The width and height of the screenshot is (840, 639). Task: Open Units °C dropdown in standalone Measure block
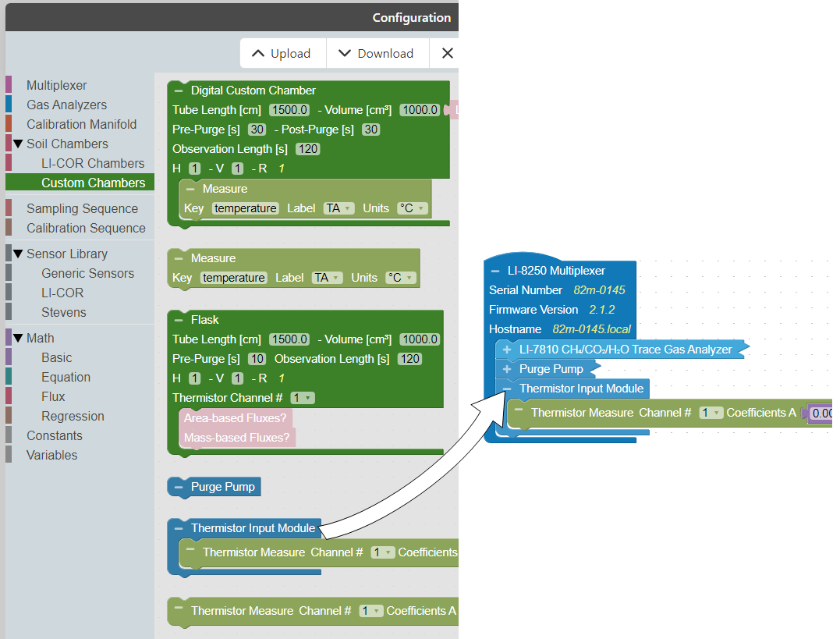400,278
